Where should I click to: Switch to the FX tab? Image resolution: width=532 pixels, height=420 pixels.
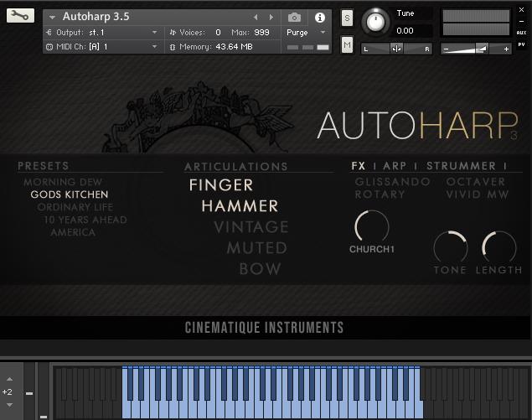359,166
